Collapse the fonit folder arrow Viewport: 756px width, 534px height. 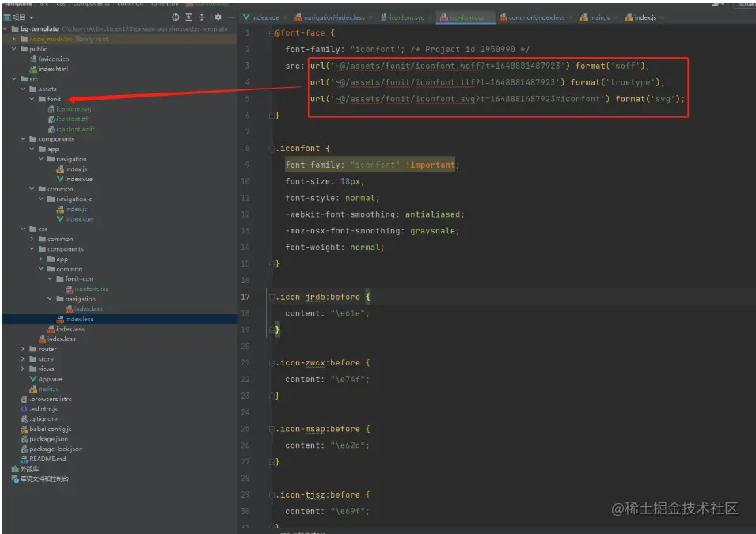(x=32, y=99)
